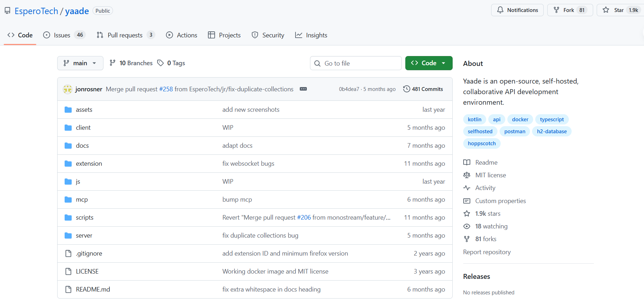
Task: Click the LICENSE file icon
Action: pyautogui.click(x=68, y=271)
